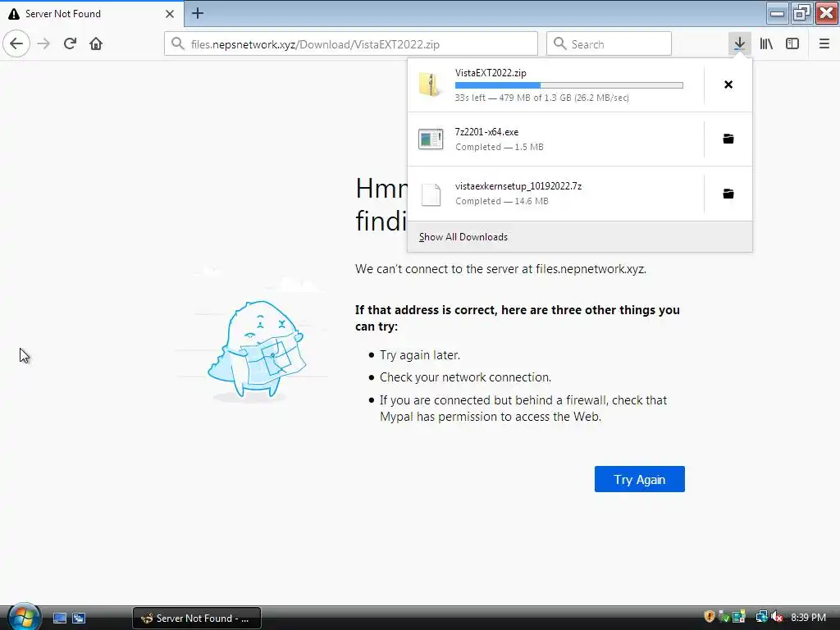Click the '33s left — 479 MB' status text
The width and height of the screenshot is (840, 630).
pyautogui.click(x=542, y=98)
